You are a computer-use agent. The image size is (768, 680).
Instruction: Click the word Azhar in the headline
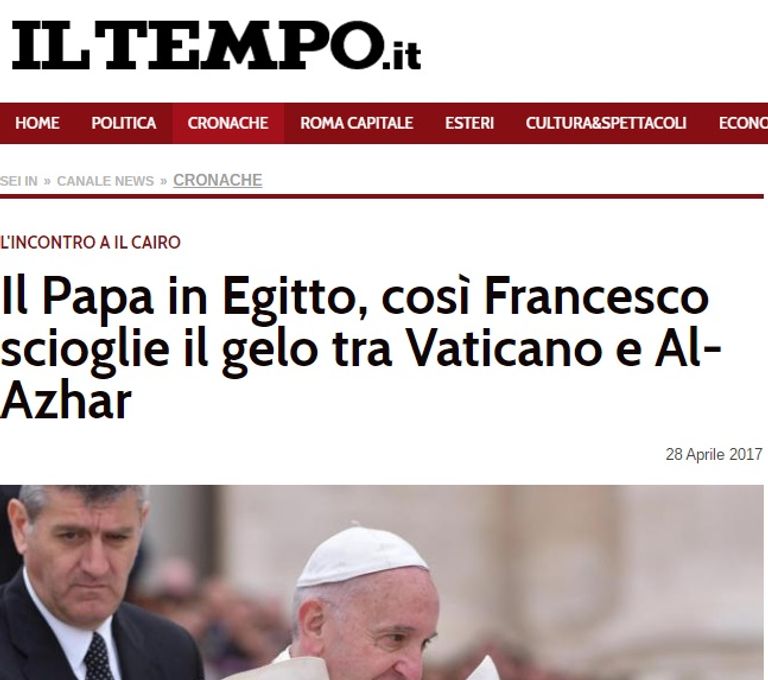pos(66,402)
